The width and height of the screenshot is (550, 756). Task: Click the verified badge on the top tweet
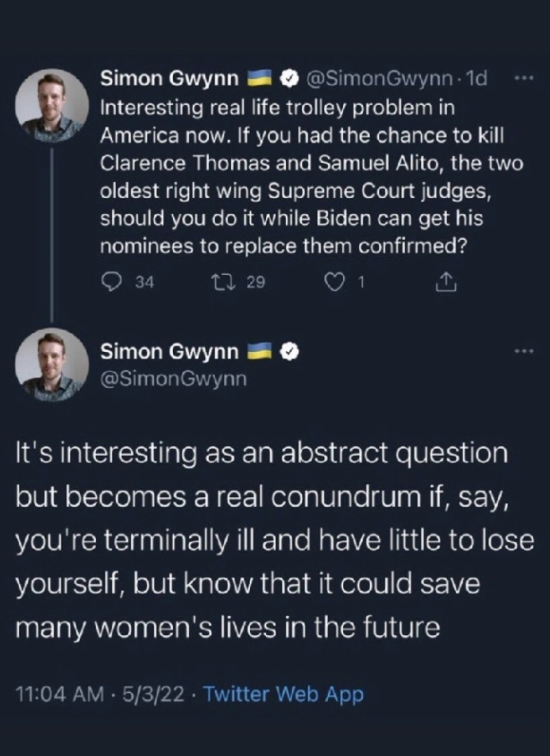(289, 79)
